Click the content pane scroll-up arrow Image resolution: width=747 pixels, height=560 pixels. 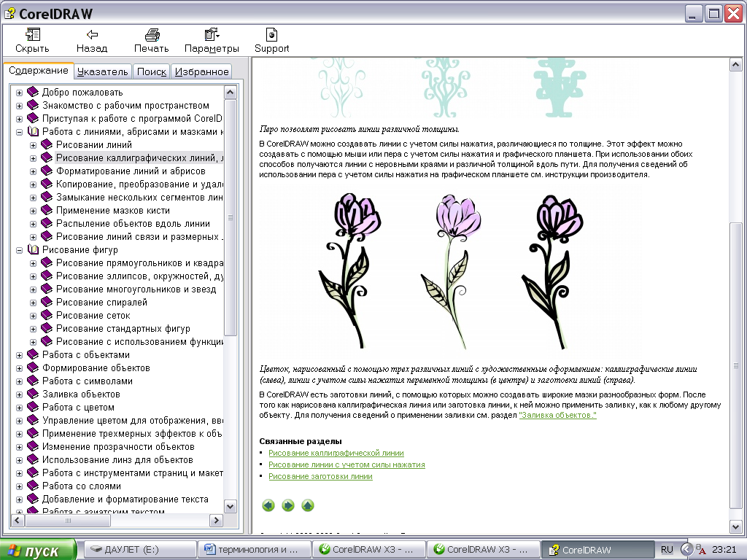(735, 65)
